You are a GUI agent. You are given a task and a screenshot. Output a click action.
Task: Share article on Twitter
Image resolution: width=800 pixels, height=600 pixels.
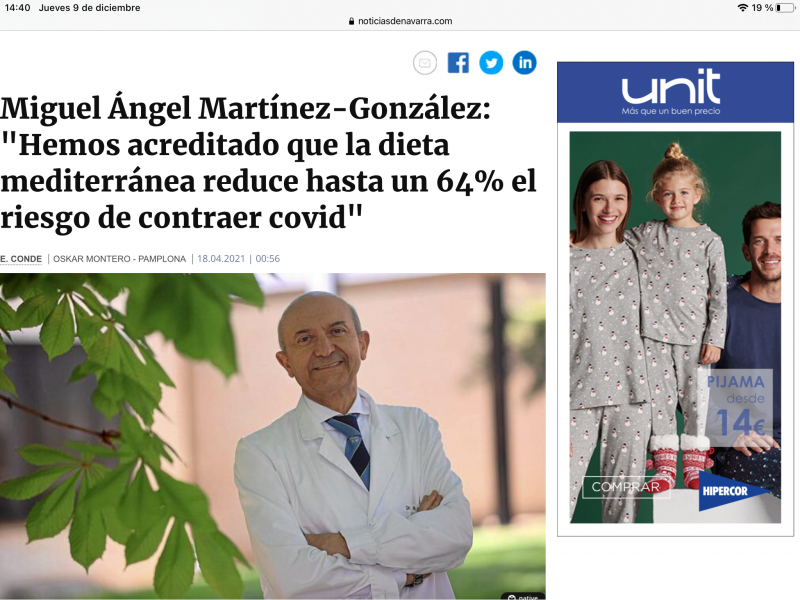coord(491,63)
